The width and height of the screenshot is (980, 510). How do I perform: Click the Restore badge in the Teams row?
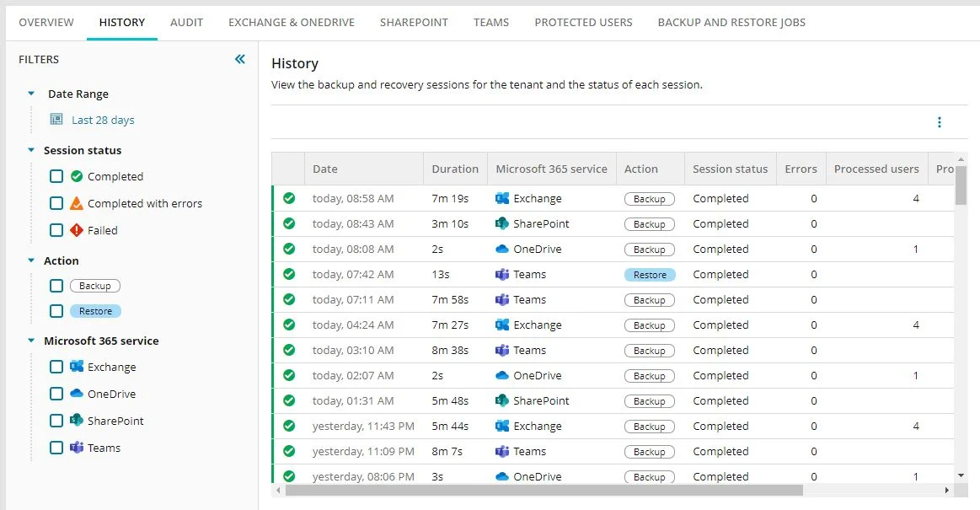tap(649, 274)
